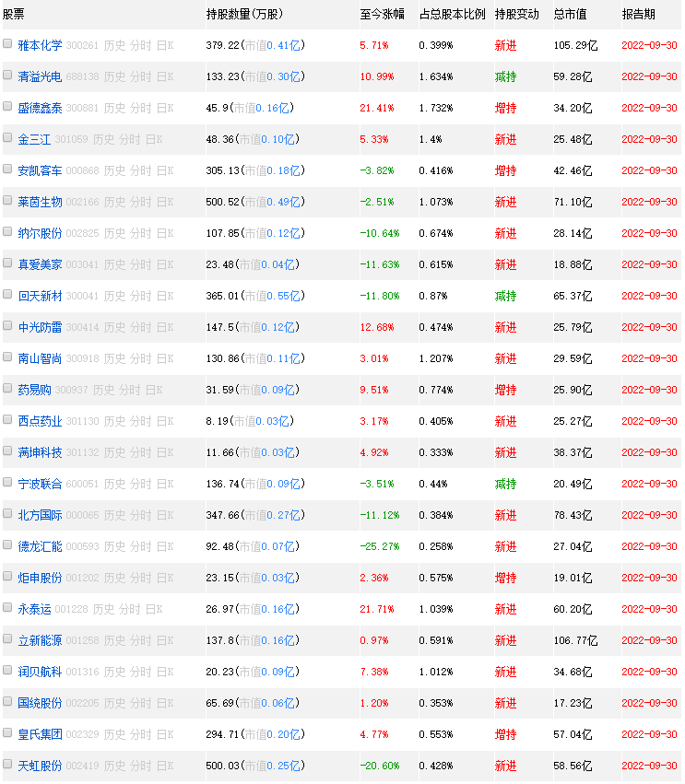
Task: Open 历史 for 雅本化学
Action: (114, 45)
